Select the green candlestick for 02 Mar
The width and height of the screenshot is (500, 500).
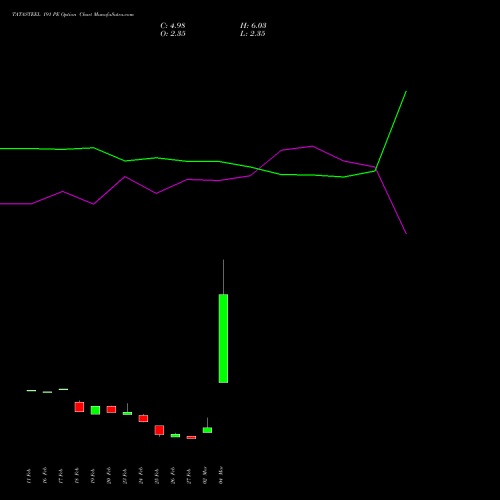pyautogui.click(x=207, y=430)
